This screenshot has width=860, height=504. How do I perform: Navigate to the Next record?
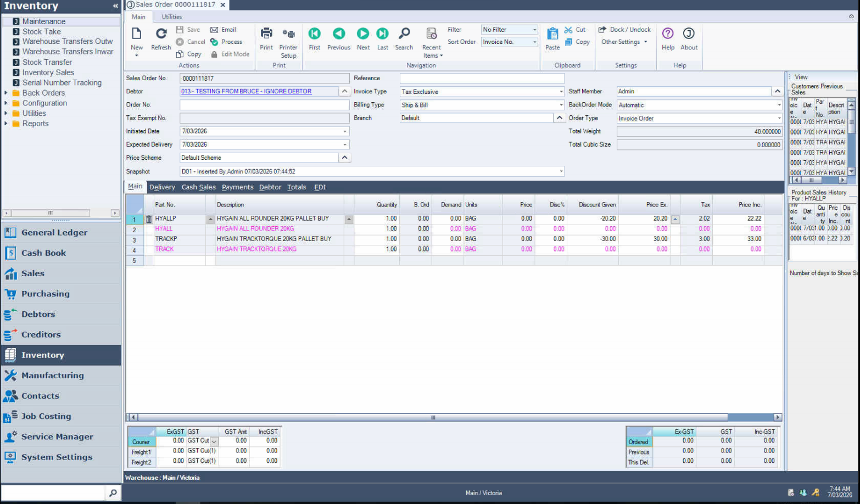363,34
